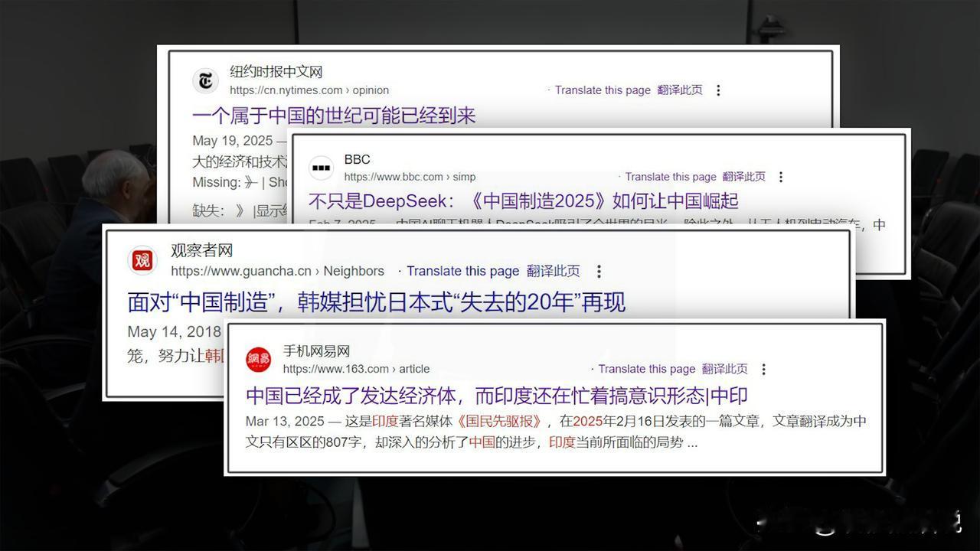Click Translate this page on the 163.com result

pyautogui.click(x=647, y=369)
